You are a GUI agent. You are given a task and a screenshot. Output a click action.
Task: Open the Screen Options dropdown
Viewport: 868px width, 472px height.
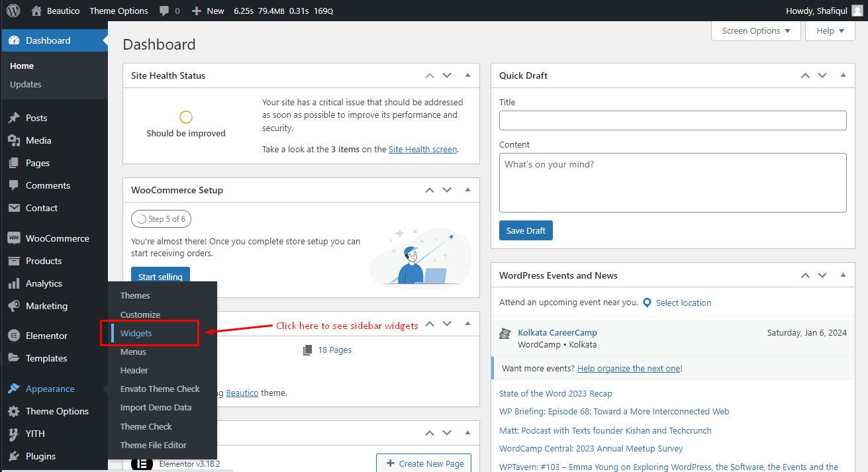(756, 30)
